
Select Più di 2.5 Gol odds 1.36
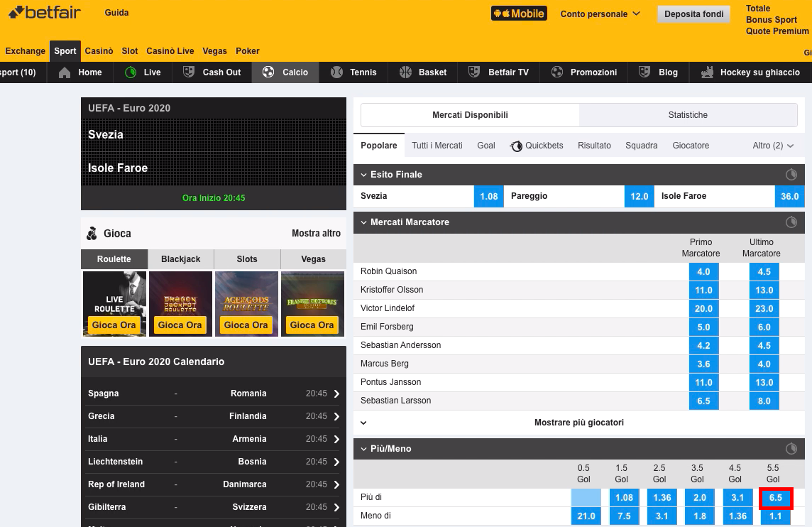662,497
